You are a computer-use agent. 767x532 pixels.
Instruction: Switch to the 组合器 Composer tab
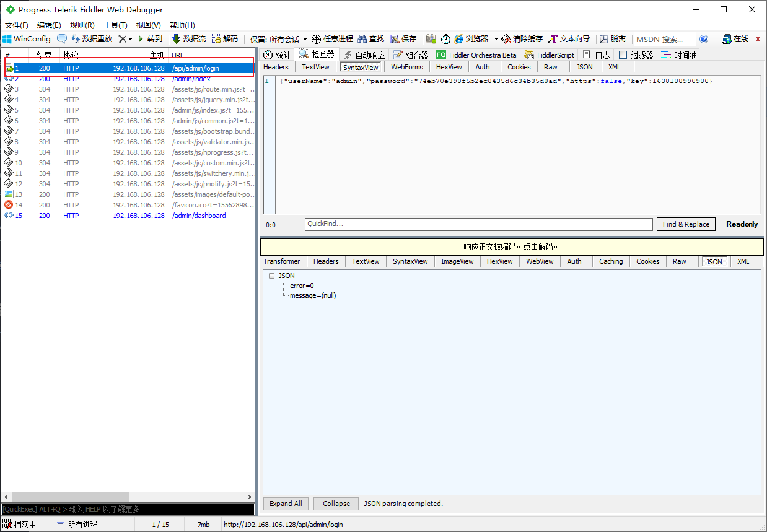[411, 55]
